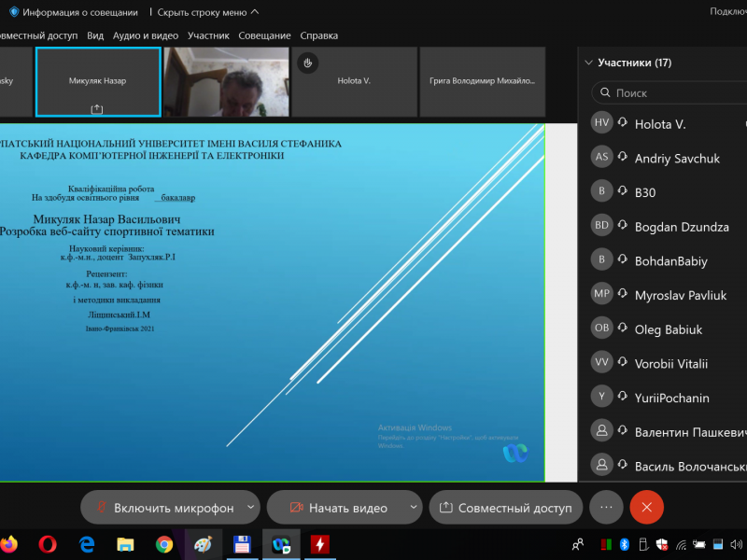Screen dimensions: 747x560
Task: Open the Аудио и видео menu
Action: [145, 35]
